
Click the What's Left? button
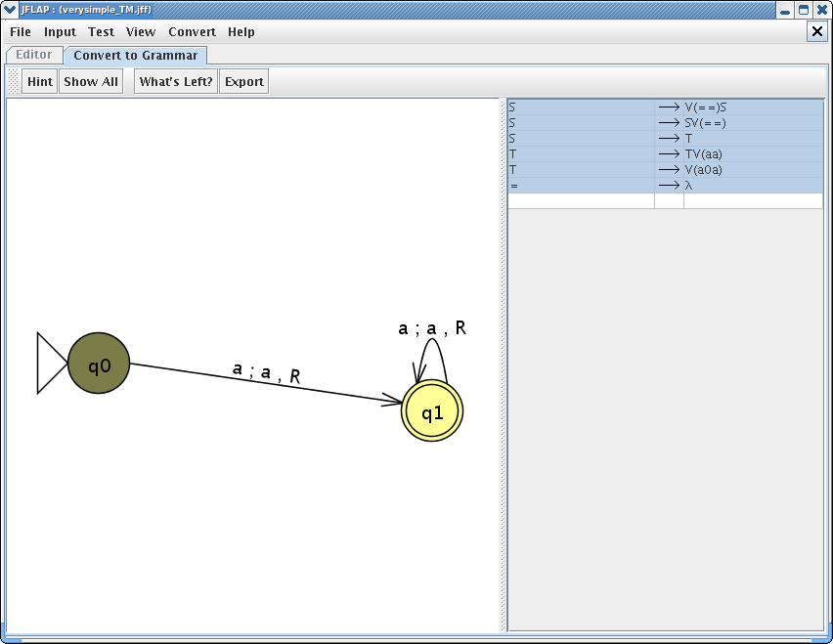click(x=176, y=81)
